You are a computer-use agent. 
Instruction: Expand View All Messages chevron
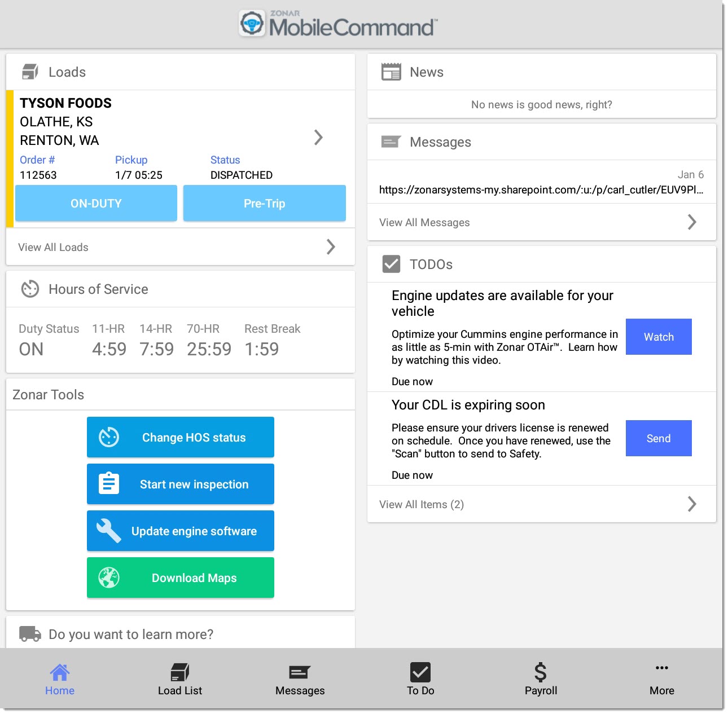pyautogui.click(x=692, y=222)
